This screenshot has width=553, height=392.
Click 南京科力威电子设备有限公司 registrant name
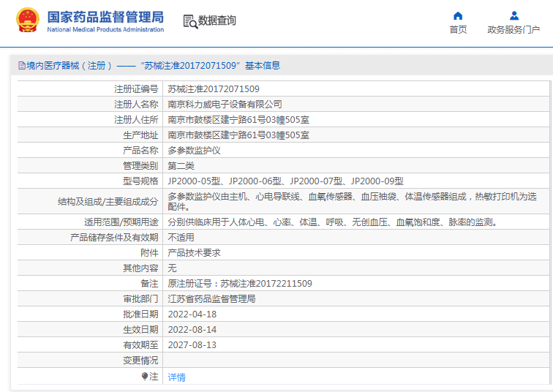pyautogui.click(x=225, y=105)
